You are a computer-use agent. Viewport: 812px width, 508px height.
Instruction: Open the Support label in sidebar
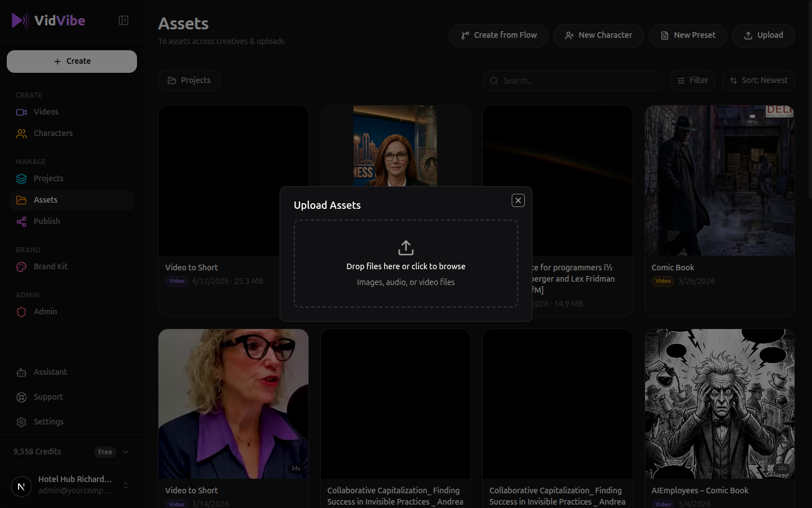coord(48,397)
